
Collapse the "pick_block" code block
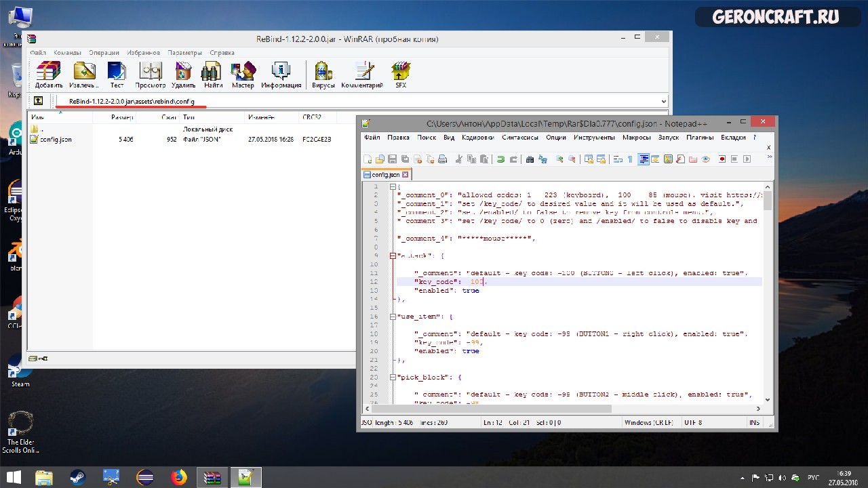pyautogui.click(x=392, y=377)
